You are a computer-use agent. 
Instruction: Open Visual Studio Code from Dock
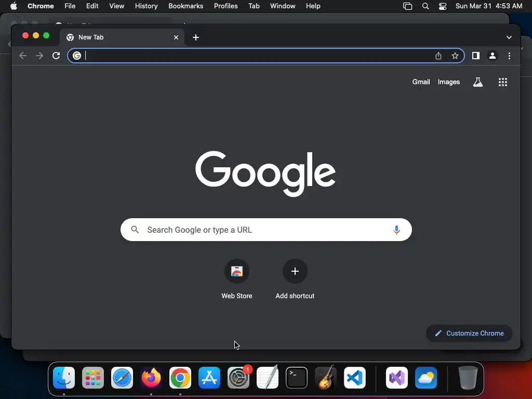click(x=355, y=377)
